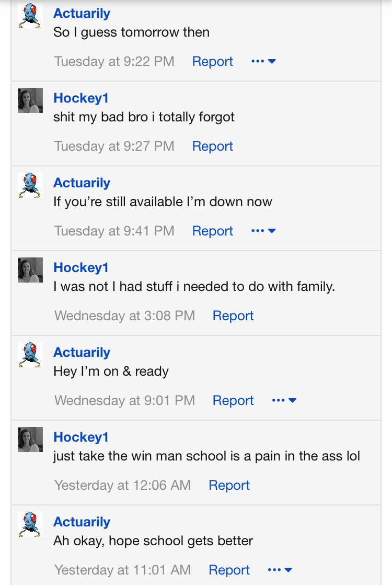Click Hockey1's avatar on "just take the win" post
This screenshot has width=392, height=585.
click(x=30, y=440)
